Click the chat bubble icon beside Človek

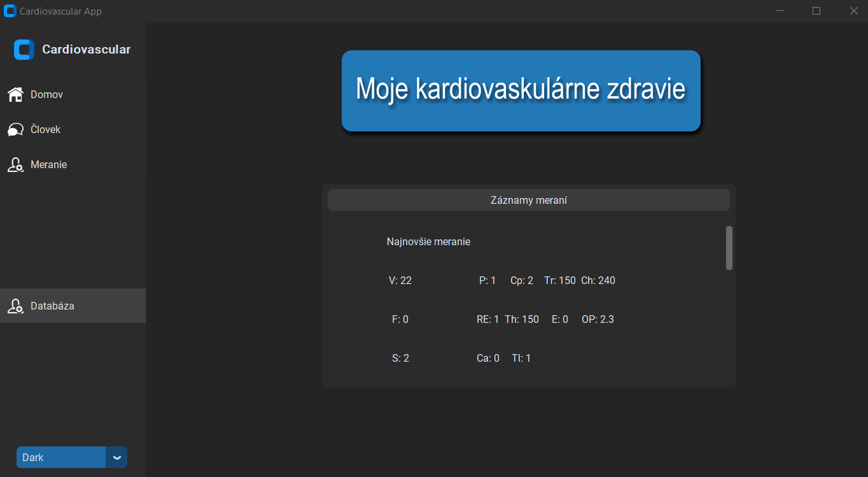(x=16, y=129)
